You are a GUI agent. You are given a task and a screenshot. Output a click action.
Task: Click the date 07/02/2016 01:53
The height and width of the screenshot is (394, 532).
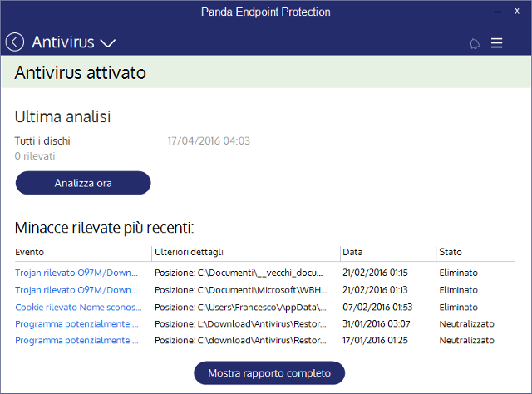[x=377, y=307]
